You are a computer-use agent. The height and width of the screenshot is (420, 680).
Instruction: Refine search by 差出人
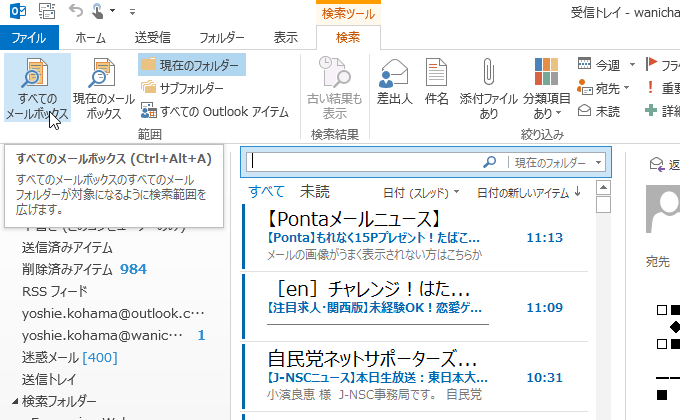394,82
